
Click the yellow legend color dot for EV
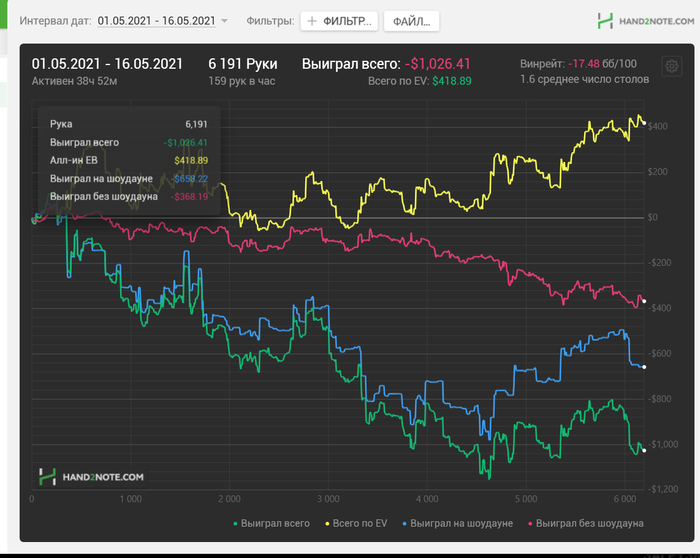(x=327, y=524)
